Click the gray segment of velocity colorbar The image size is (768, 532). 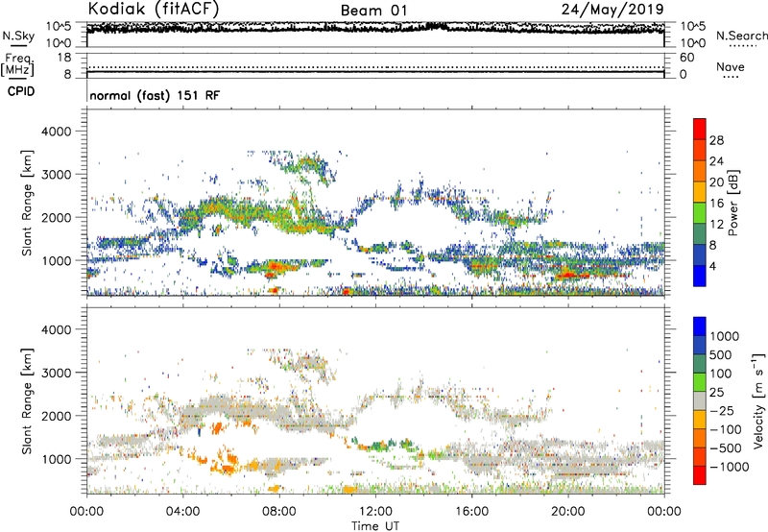(700, 400)
